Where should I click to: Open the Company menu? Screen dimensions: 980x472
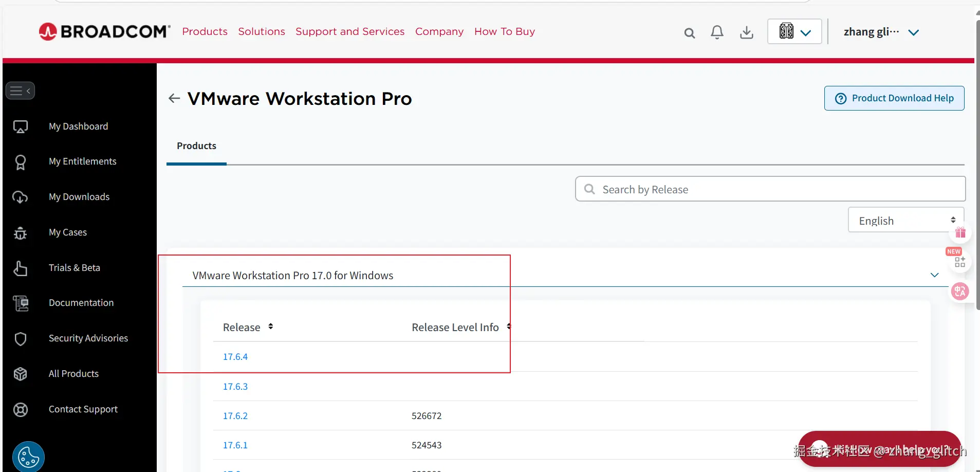pos(439,31)
